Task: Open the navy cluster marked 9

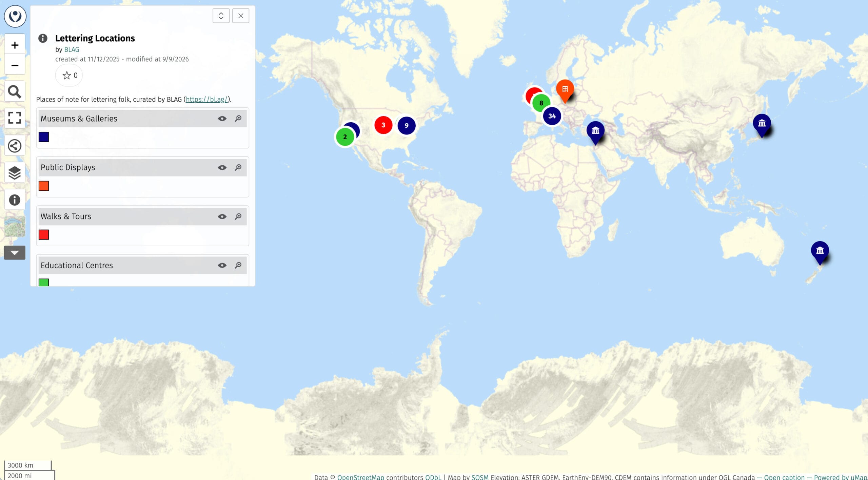Action: (406, 126)
